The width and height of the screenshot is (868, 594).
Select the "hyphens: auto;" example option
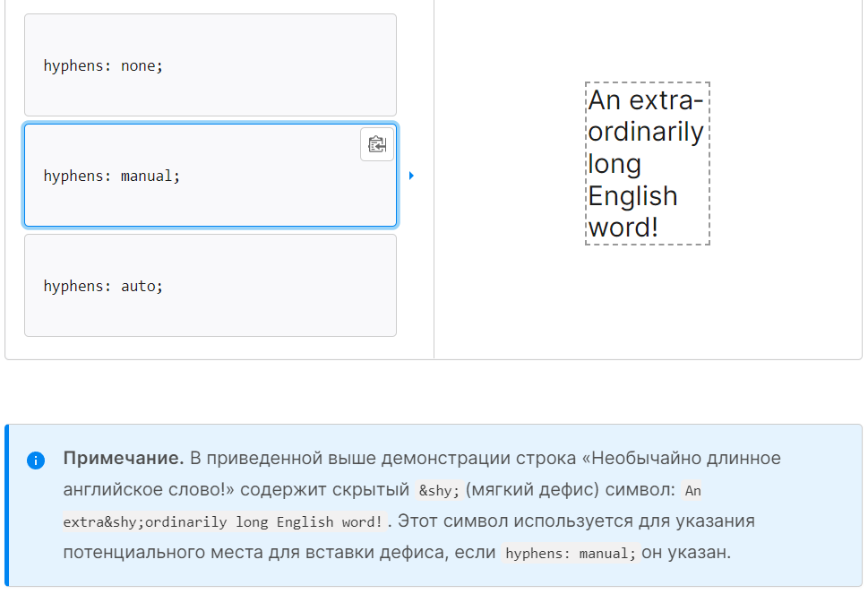pos(210,286)
